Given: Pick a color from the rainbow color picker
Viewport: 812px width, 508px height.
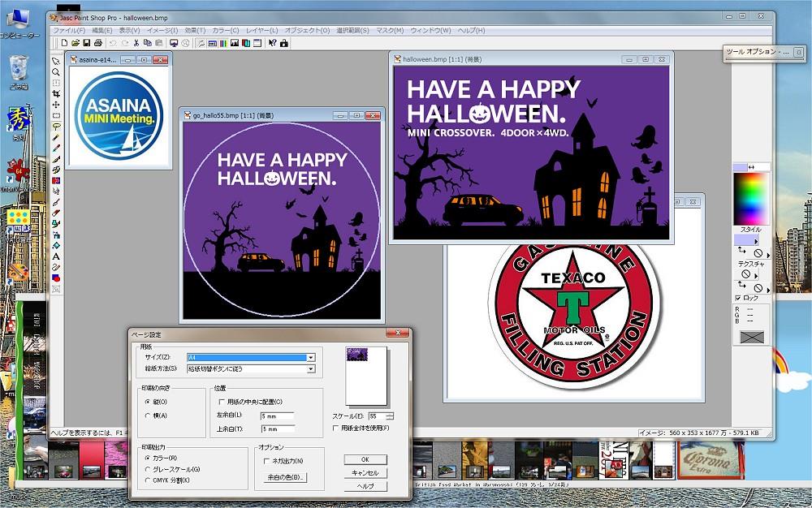Looking at the screenshot, I should pyautogui.click(x=751, y=198).
